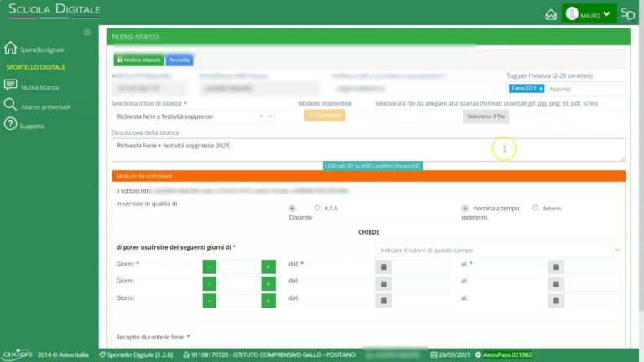Screen dimensions: 644x362
Task: Decrease third Giorni value with minus
Action: [x=209, y=301]
